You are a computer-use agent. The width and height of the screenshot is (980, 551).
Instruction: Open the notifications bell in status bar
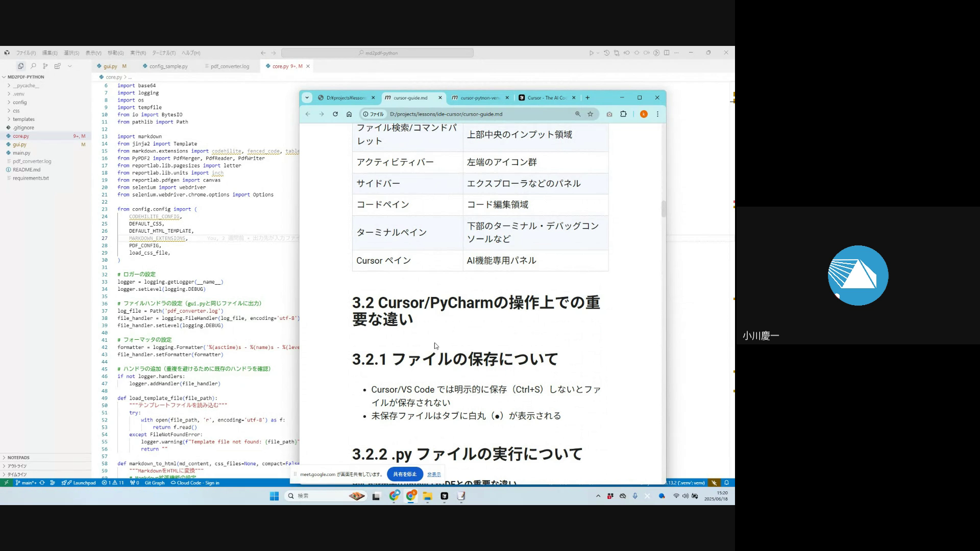pos(726,483)
